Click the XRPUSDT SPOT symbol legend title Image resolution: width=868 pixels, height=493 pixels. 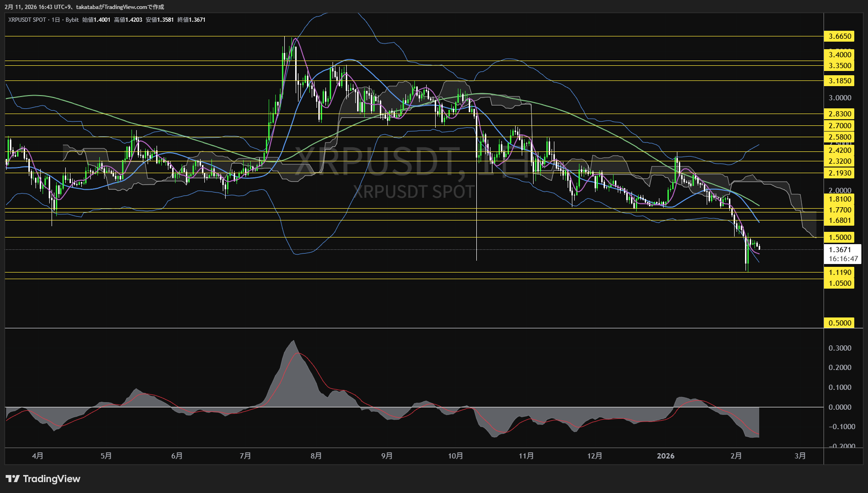(x=27, y=20)
